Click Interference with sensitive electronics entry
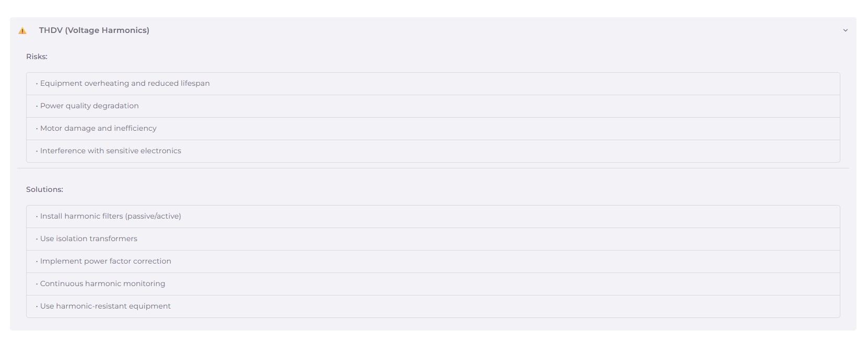Image resolution: width=868 pixels, height=341 pixels. coord(111,151)
